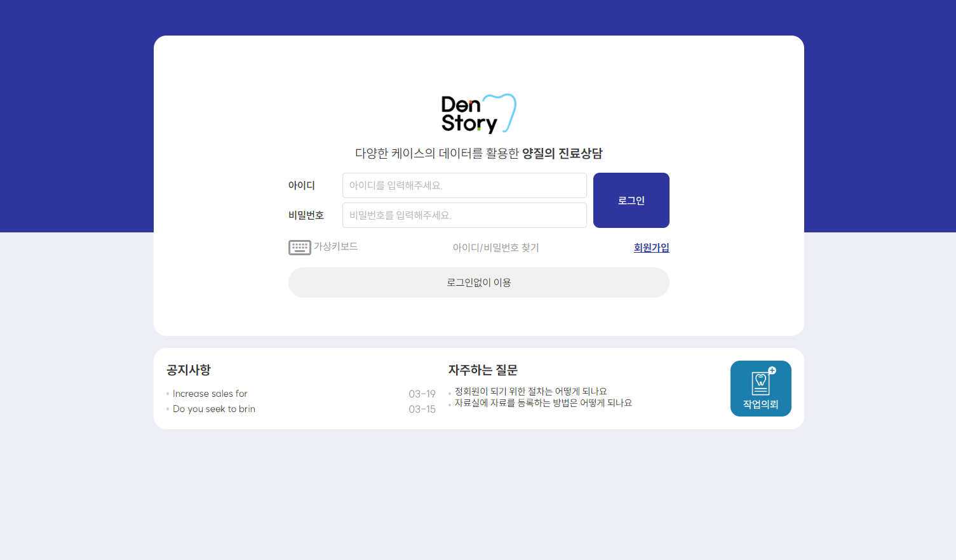Click the DenStory logo

[x=478, y=113]
